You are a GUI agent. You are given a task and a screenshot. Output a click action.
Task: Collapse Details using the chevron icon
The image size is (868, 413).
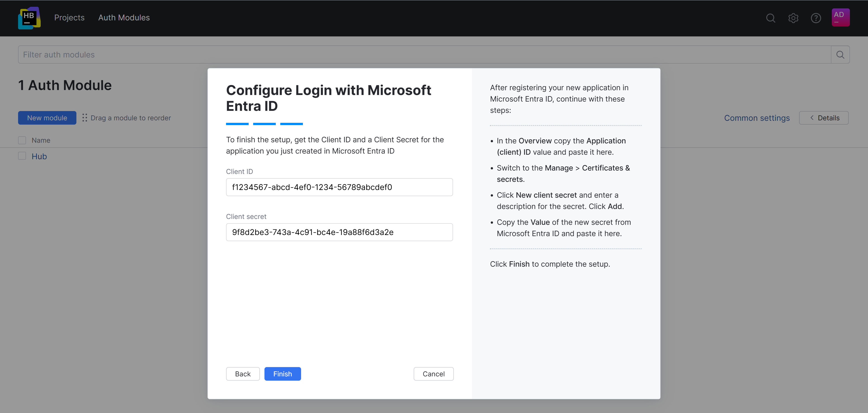[x=812, y=118]
